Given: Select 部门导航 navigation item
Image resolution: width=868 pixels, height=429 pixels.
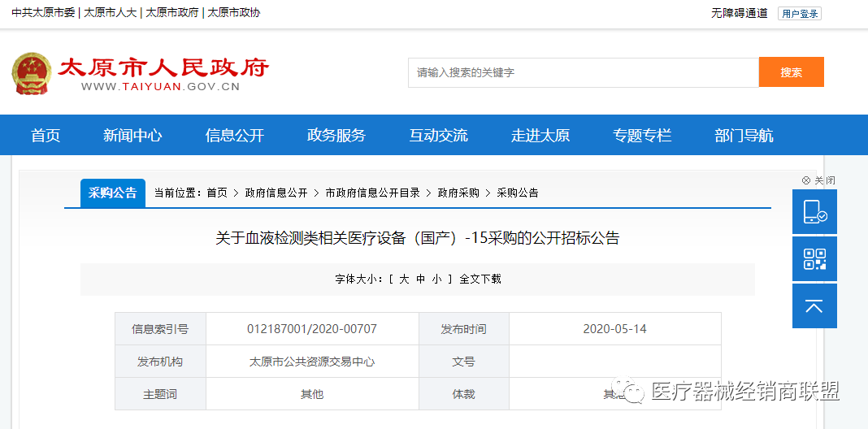Looking at the screenshot, I should [x=744, y=136].
